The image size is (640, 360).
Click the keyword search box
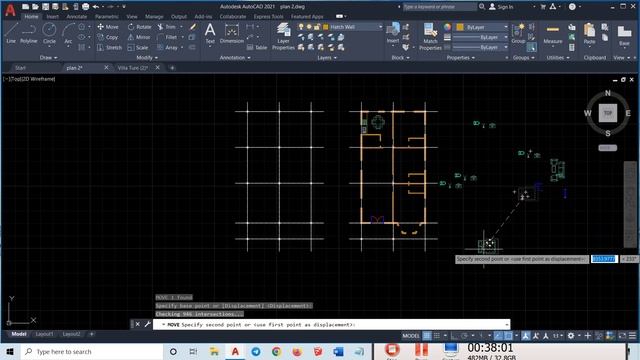(439, 7)
